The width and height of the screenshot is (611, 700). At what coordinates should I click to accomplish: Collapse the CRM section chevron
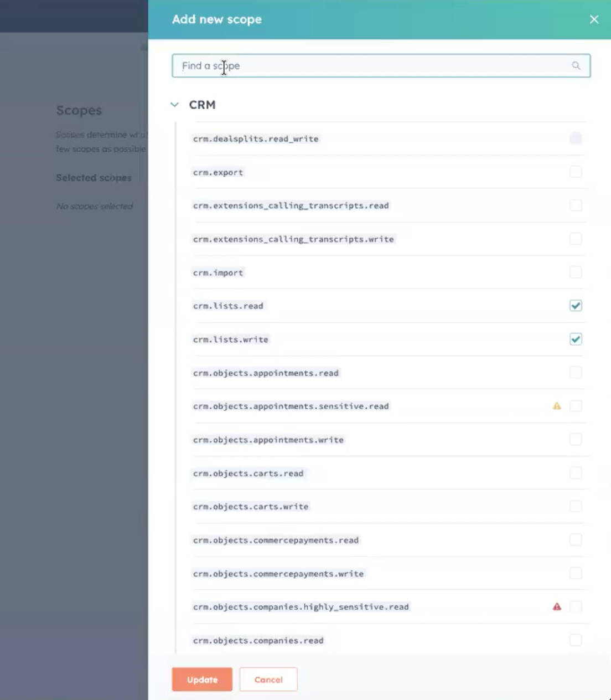(175, 105)
